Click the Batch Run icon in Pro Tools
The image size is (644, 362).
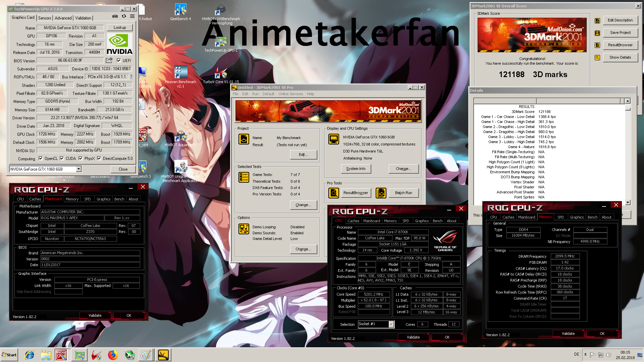(381, 193)
